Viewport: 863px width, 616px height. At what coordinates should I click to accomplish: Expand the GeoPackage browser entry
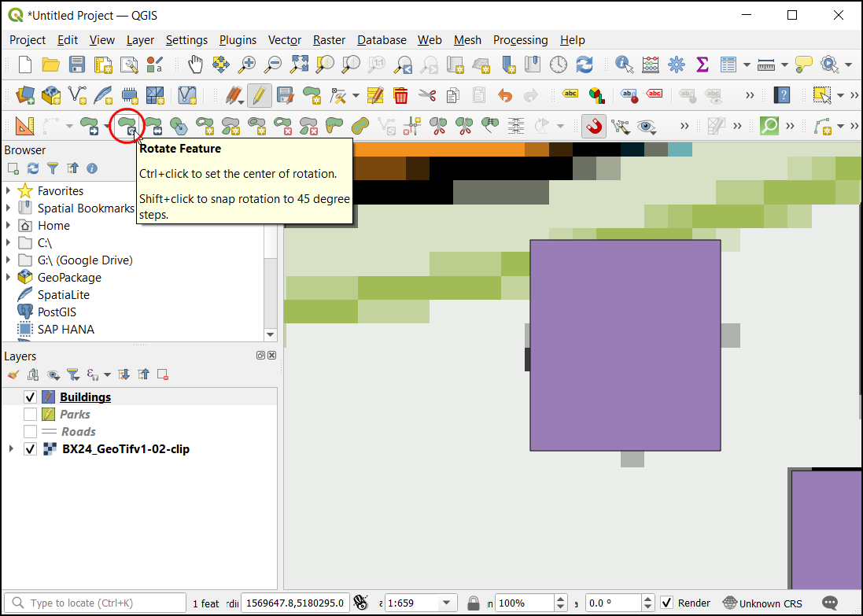click(x=9, y=278)
